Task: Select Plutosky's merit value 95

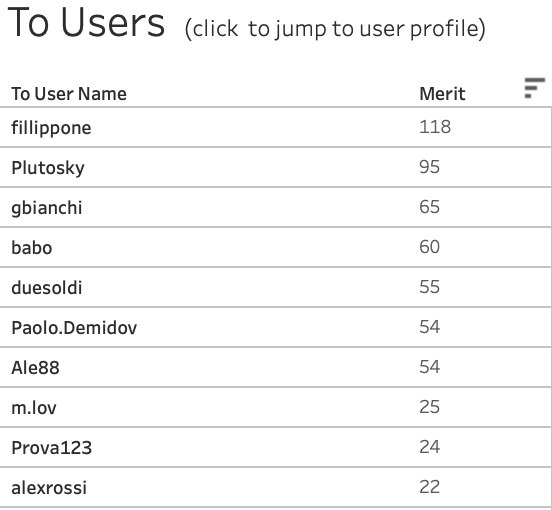Action: tap(429, 167)
